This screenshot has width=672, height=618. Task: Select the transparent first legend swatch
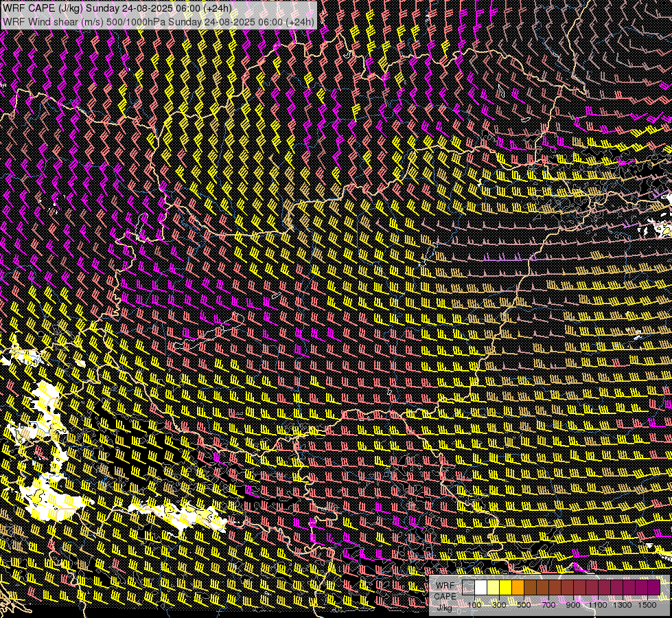coord(468,588)
